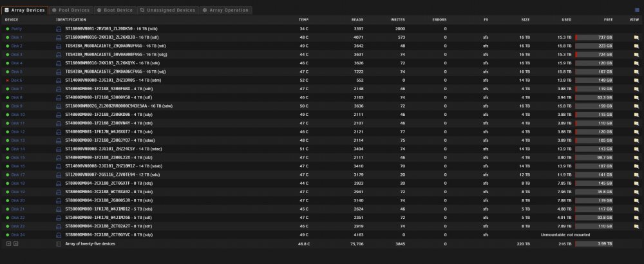Viewport: 644px width, 264px height.
Task: Click the status dot beside Disk 19
Action: click(x=7, y=192)
